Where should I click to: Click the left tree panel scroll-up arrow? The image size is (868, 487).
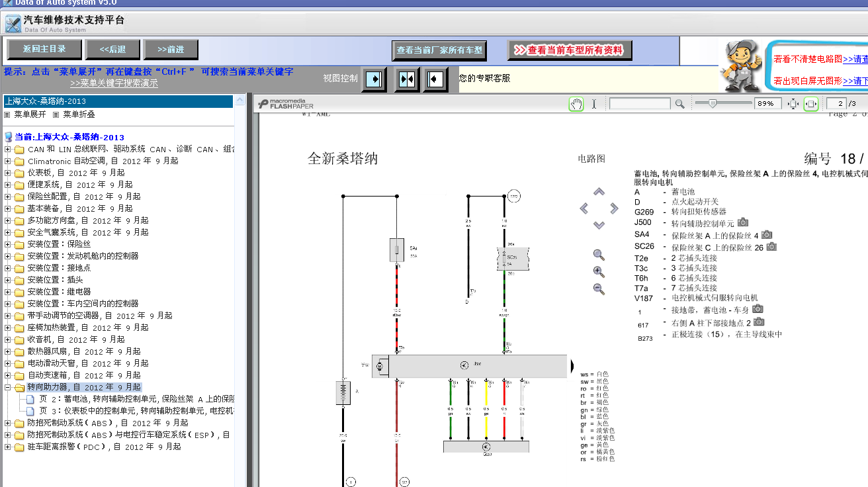[241, 100]
